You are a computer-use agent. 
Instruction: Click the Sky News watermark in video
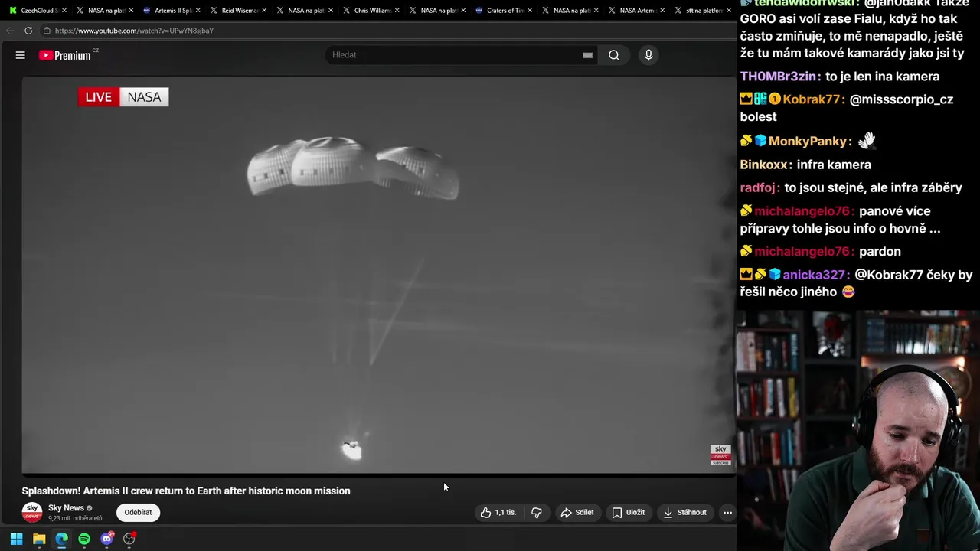click(720, 455)
